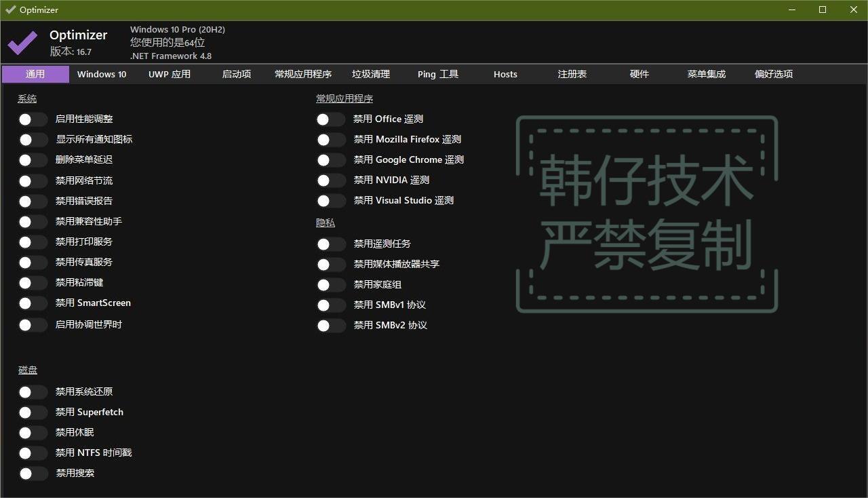Turn on 禁用休眠 switch
The image size is (868, 498).
click(x=33, y=433)
